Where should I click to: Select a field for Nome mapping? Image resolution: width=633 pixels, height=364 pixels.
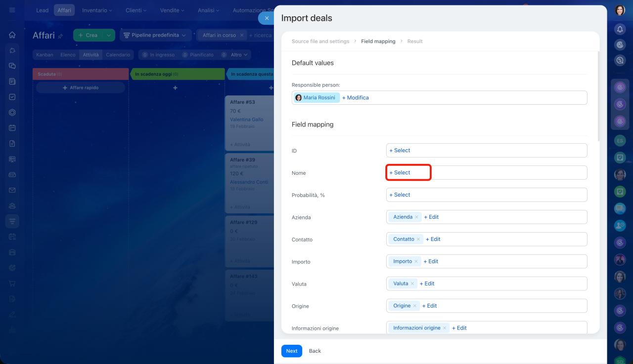(400, 173)
